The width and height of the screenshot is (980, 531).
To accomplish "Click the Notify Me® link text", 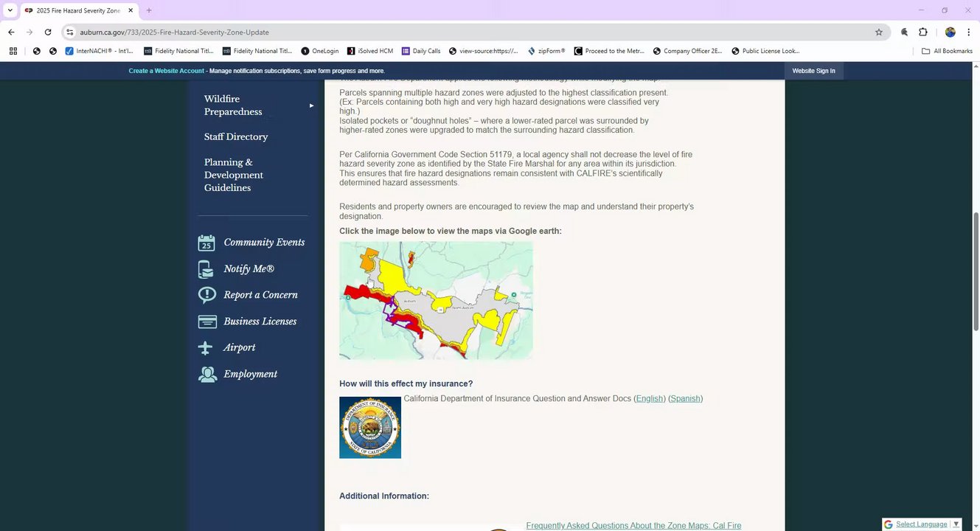I will [249, 269].
